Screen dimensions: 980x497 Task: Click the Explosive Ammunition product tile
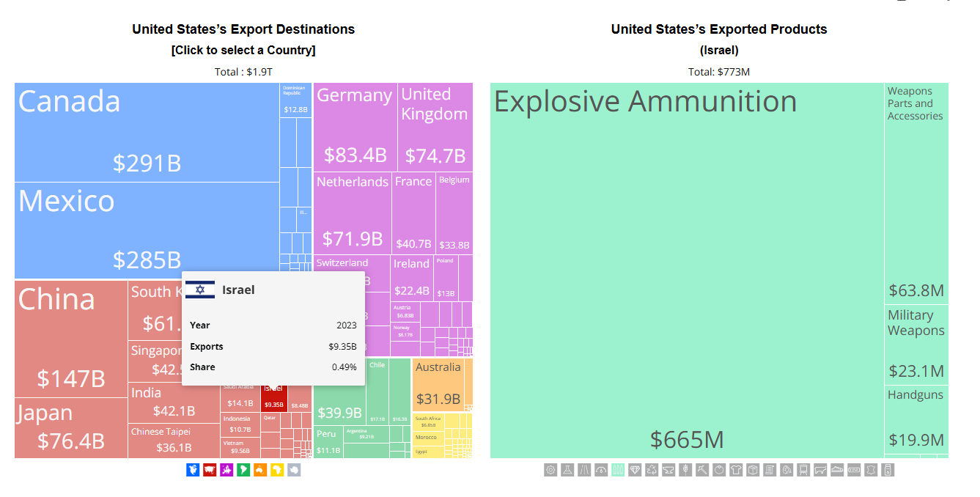686,271
